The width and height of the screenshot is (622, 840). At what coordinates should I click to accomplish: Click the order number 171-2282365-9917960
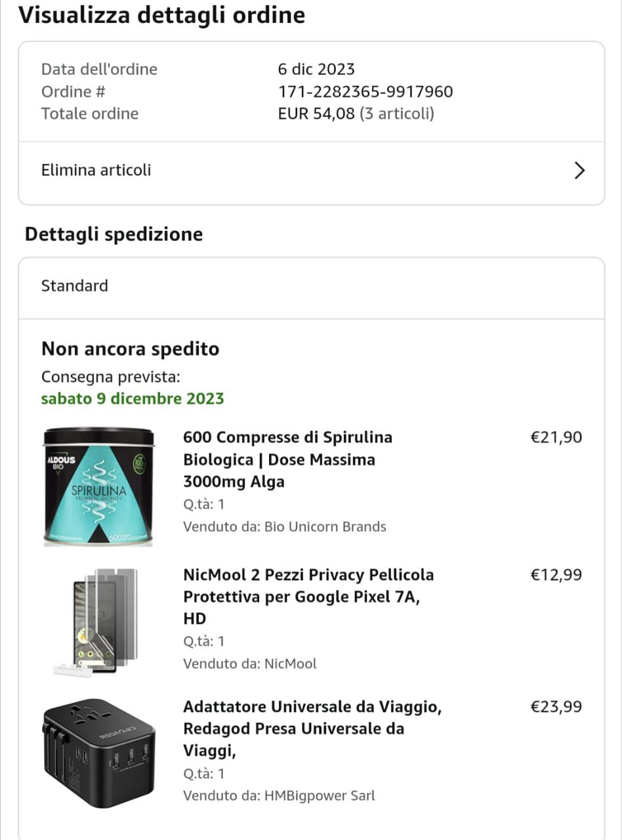click(x=365, y=91)
